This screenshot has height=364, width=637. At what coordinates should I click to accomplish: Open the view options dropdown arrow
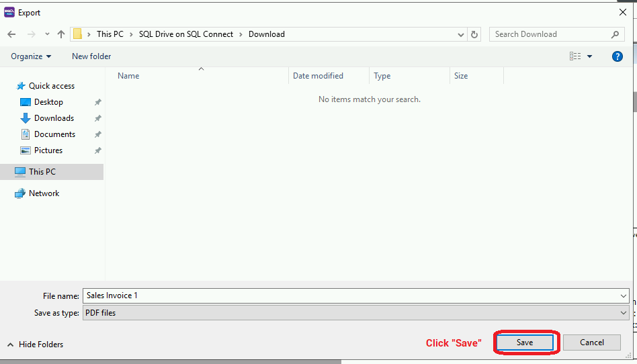point(589,56)
